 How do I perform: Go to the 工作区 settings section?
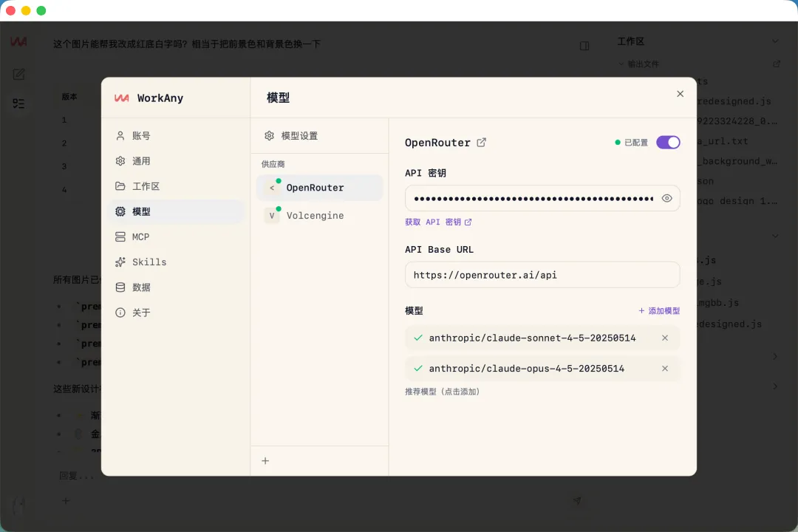(x=146, y=186)
